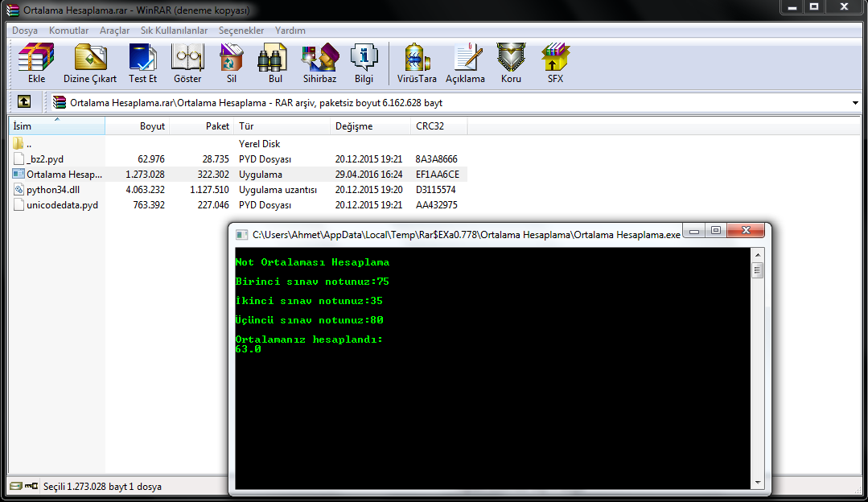Click the key icon in status bar

tap(31, 486)
